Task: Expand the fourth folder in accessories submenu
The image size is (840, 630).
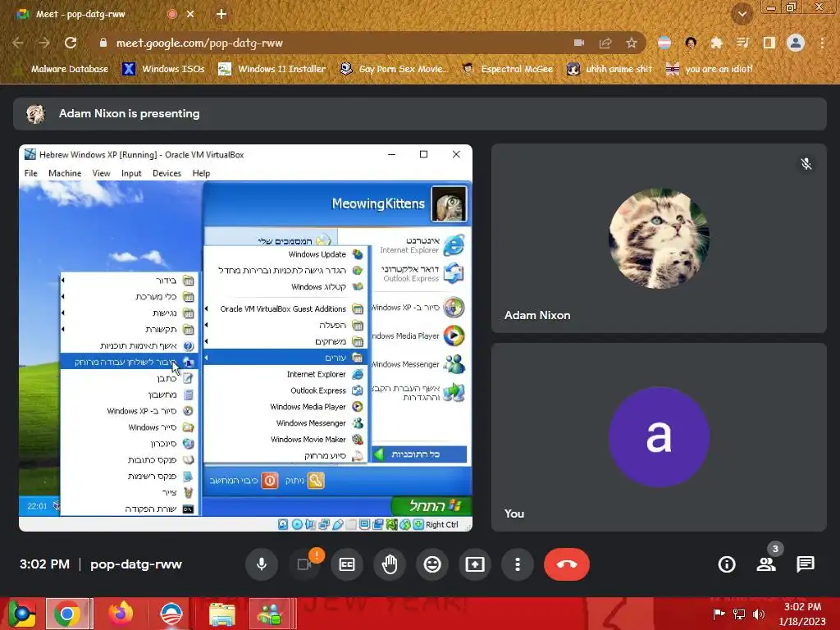Action: point(130,330)
